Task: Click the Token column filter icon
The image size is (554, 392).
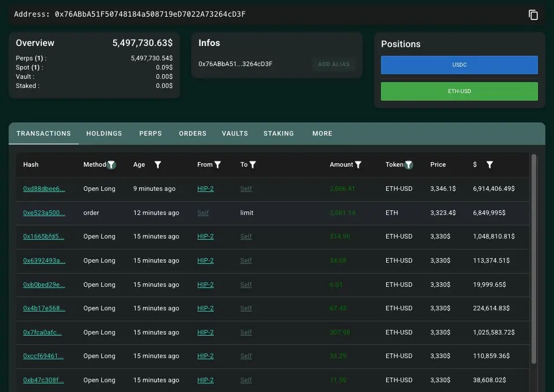Action: 409,165
